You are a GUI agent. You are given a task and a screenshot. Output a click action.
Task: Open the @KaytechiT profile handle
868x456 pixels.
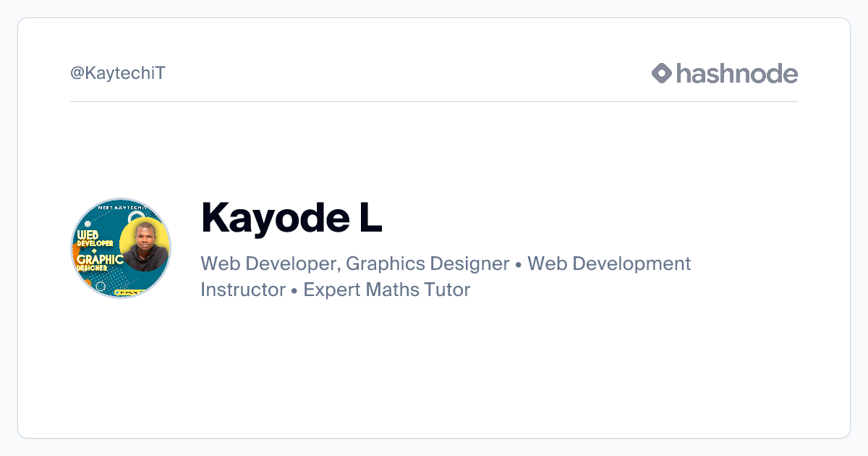pyautogui.click(x=118, y=73)
